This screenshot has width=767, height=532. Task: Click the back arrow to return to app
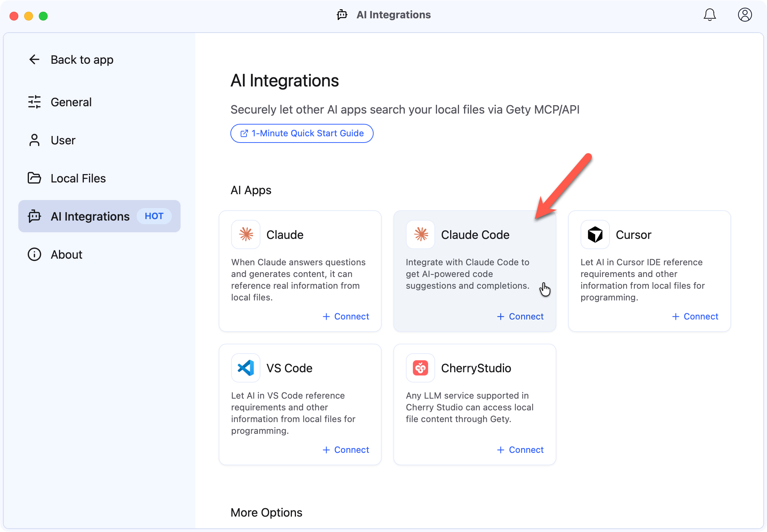[x=34, y=59]
